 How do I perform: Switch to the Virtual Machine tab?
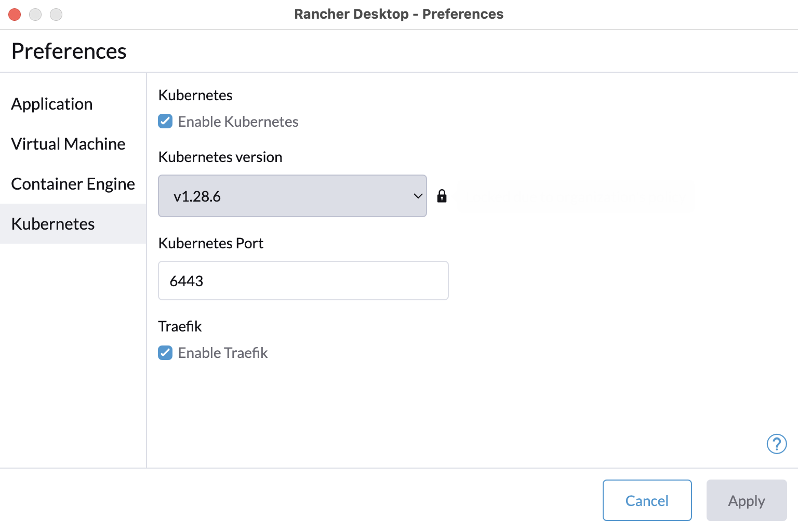73,144
